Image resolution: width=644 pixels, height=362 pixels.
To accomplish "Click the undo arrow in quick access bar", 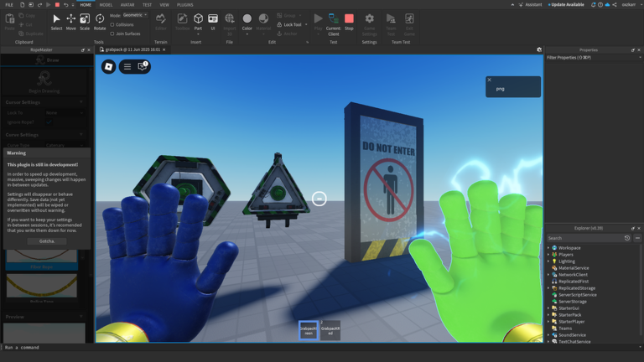I will point(65,5).
